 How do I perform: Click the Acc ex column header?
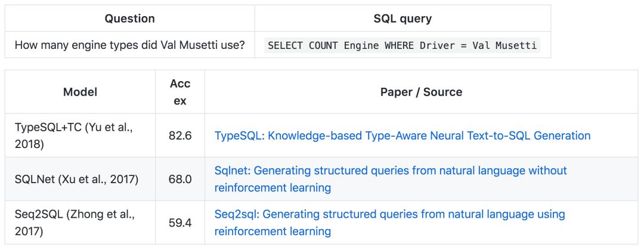coord(180,92)
